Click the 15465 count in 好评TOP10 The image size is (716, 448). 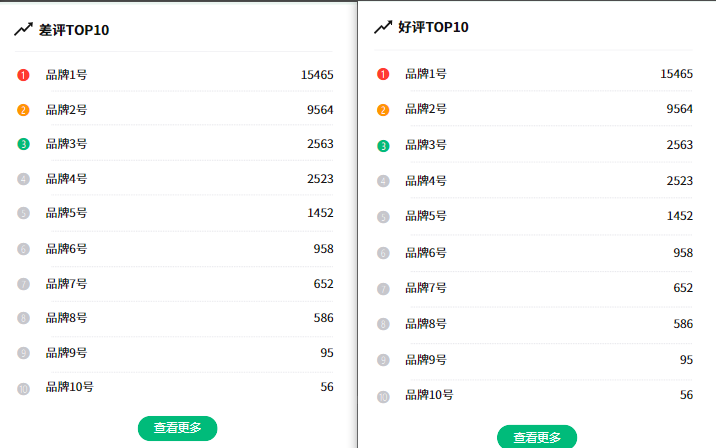676,74
